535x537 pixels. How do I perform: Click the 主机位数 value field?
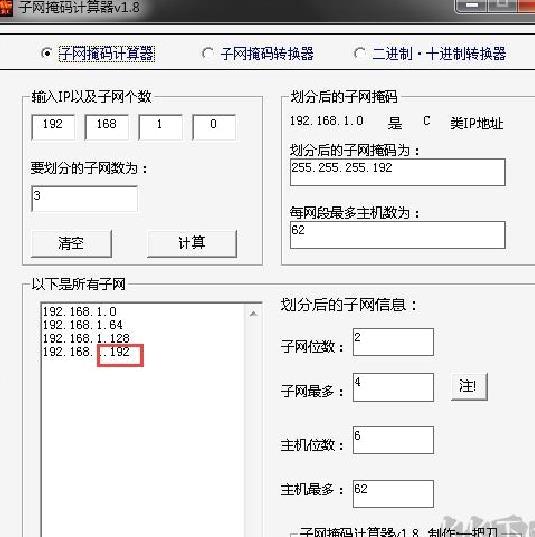393,440
